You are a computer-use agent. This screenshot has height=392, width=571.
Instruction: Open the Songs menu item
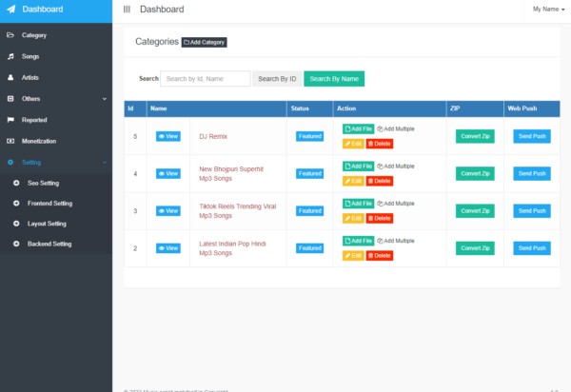[56, 56]
